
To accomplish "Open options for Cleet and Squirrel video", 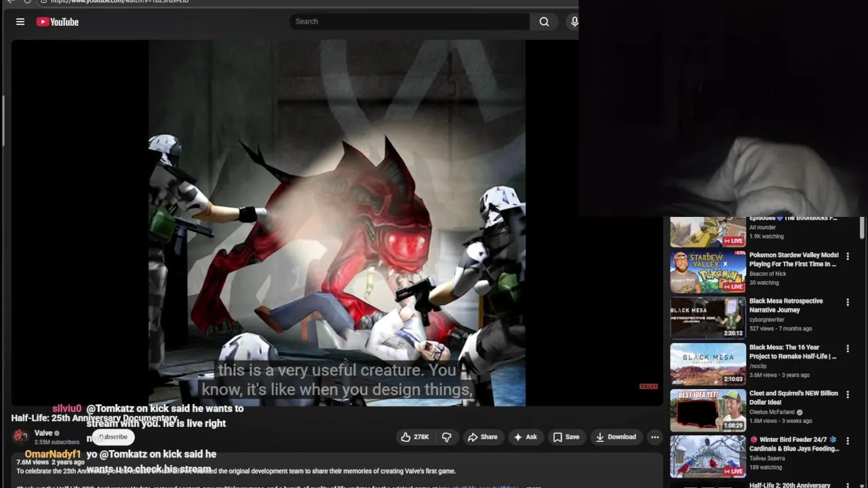I will (x=847, y=394).
